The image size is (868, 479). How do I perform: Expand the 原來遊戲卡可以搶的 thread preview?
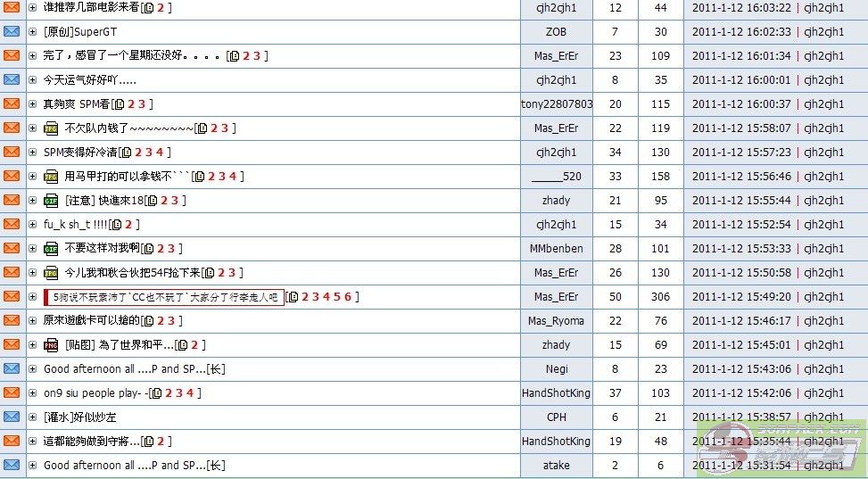pyautogui.click(x=33, y=321)
